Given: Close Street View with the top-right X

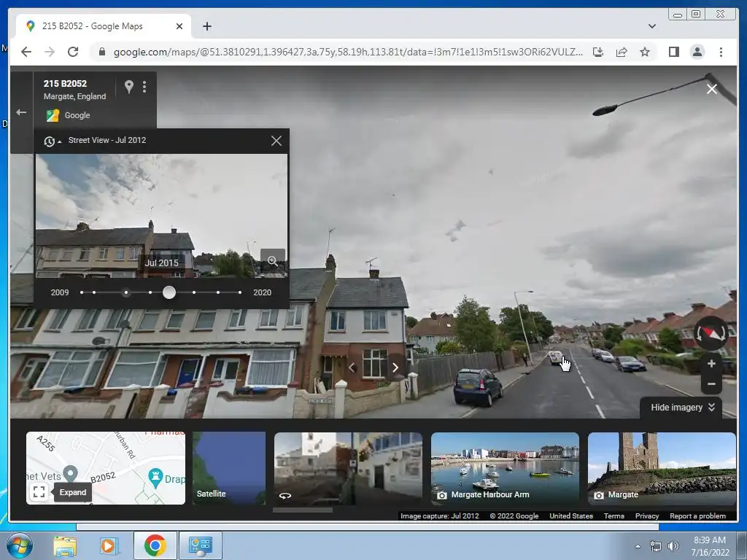Looking at the screenshot, I should click(x=712, y=89).
